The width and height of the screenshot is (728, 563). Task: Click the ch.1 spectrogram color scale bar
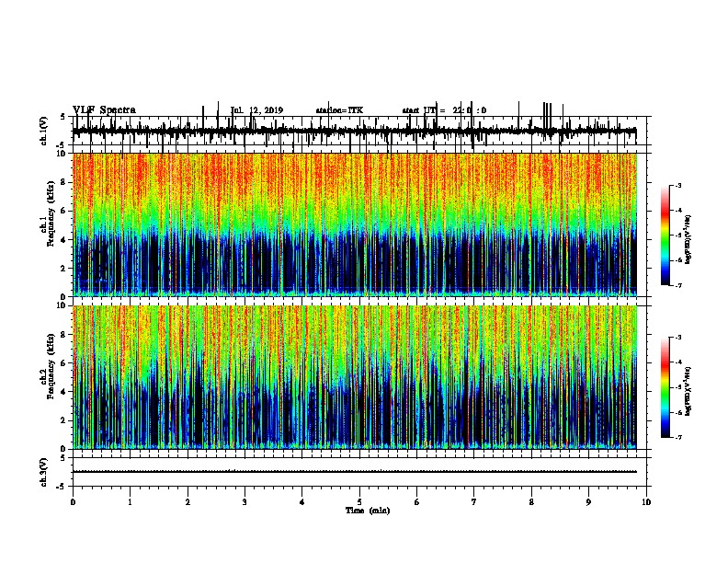[665, 236]
